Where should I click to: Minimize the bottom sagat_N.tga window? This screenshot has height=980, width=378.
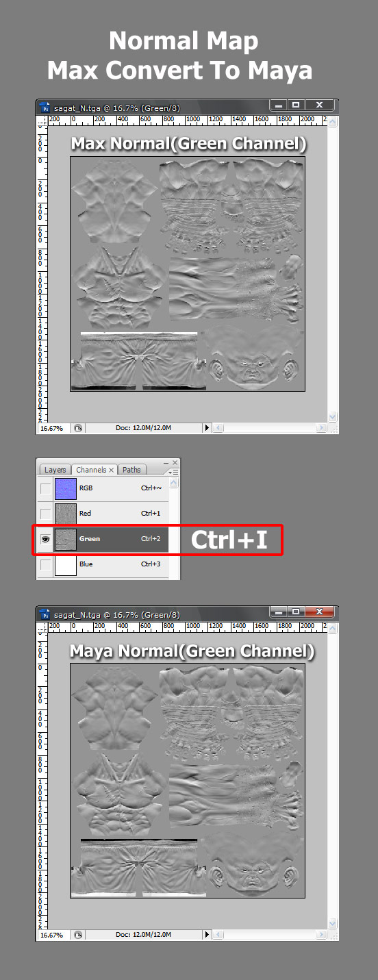(x=279, y=612)
